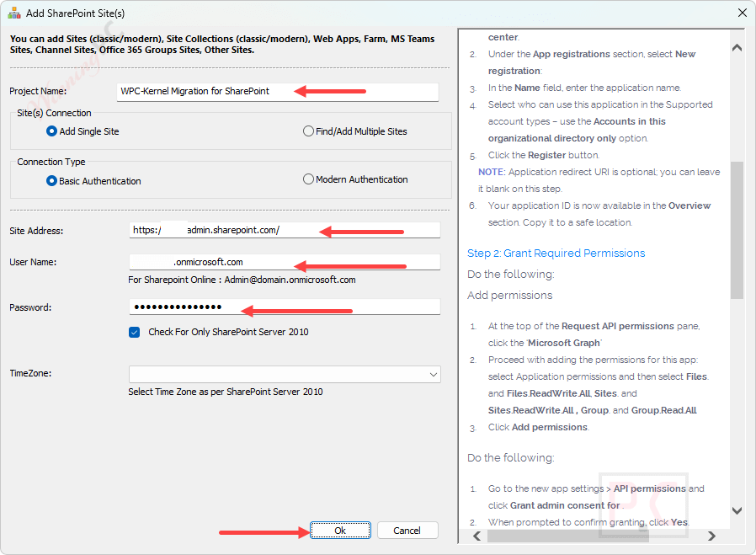Click the Site Address input field

tap(253, 229)
